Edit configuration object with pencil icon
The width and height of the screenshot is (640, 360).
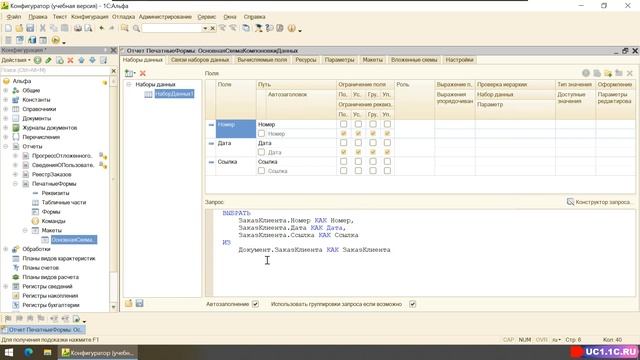49,60
